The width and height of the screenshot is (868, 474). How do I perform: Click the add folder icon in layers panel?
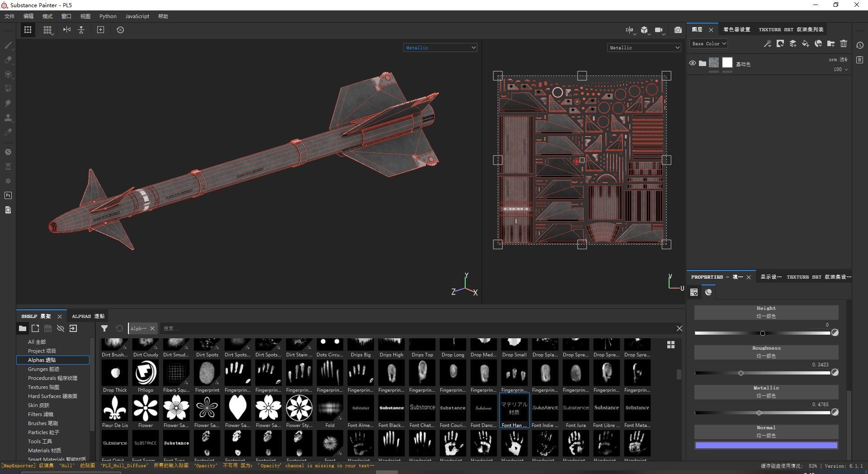pyautogui.click(x=831, y=44)
